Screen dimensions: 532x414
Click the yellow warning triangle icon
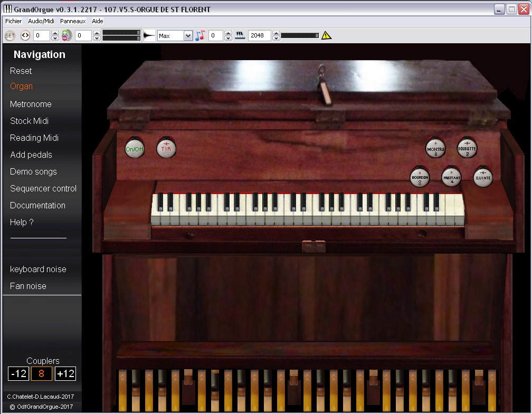tap(327, 36)
